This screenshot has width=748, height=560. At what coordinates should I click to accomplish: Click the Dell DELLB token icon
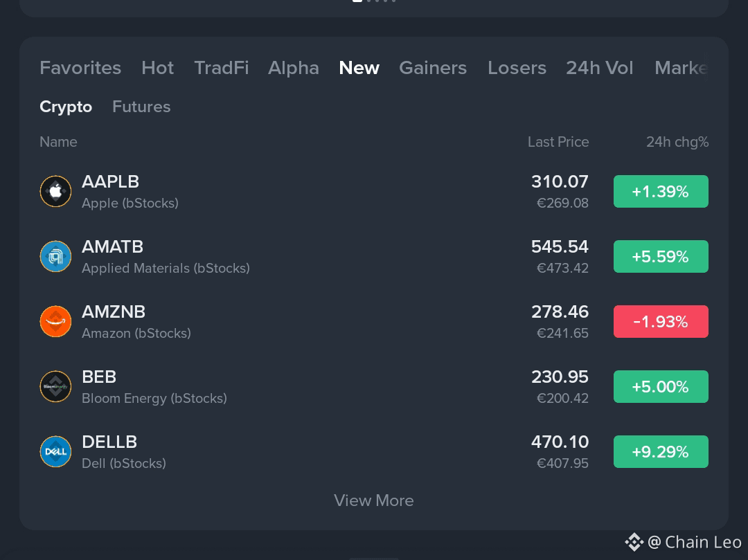point(55,451)
